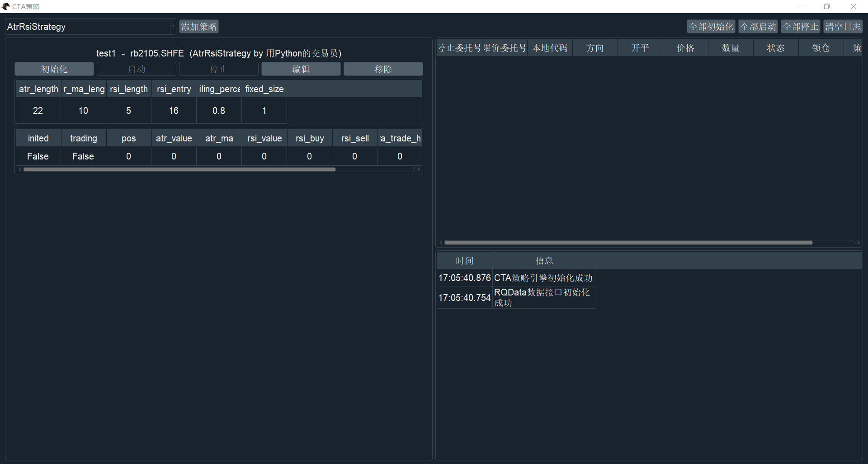The height and width of the screenshot is (464, 868).
Task: Select the log entry CTA策略引擎初始化成功
Action: point(542,278)
